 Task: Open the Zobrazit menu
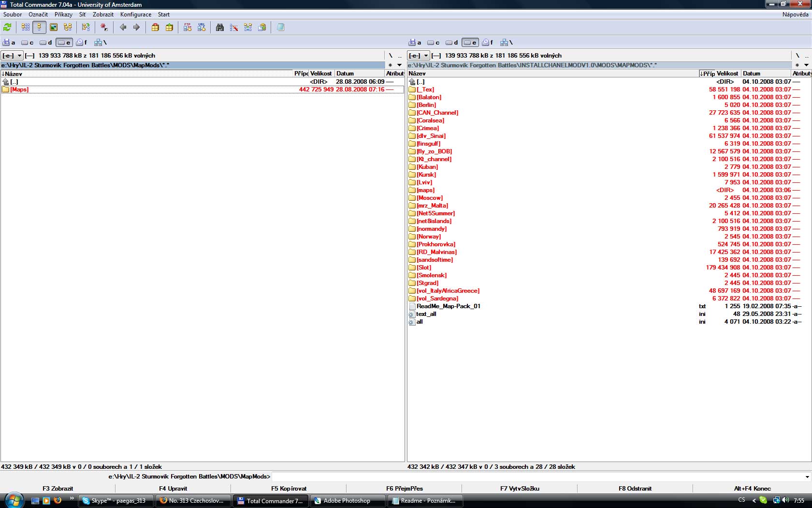[x=103, y=15]
